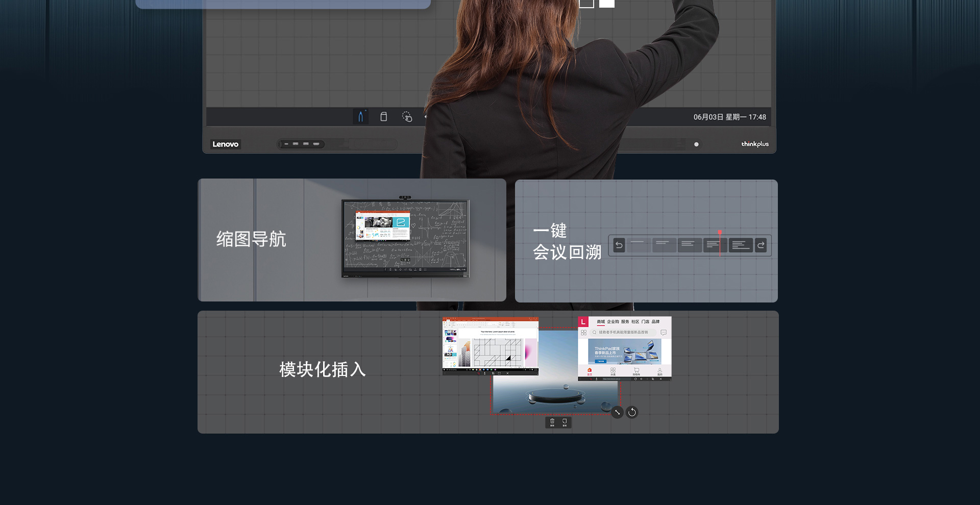The width and height of the screenshot is (980, 505).
Task: Select the blue pen tool on the whiteboard toolbar
Action: [x=360, y=116]
